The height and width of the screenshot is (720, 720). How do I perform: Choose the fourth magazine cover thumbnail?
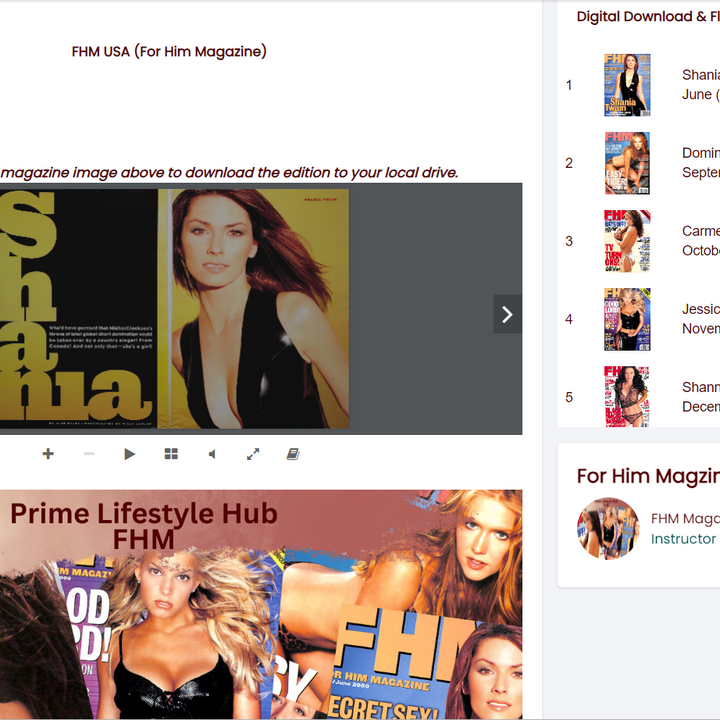[627, 319]
